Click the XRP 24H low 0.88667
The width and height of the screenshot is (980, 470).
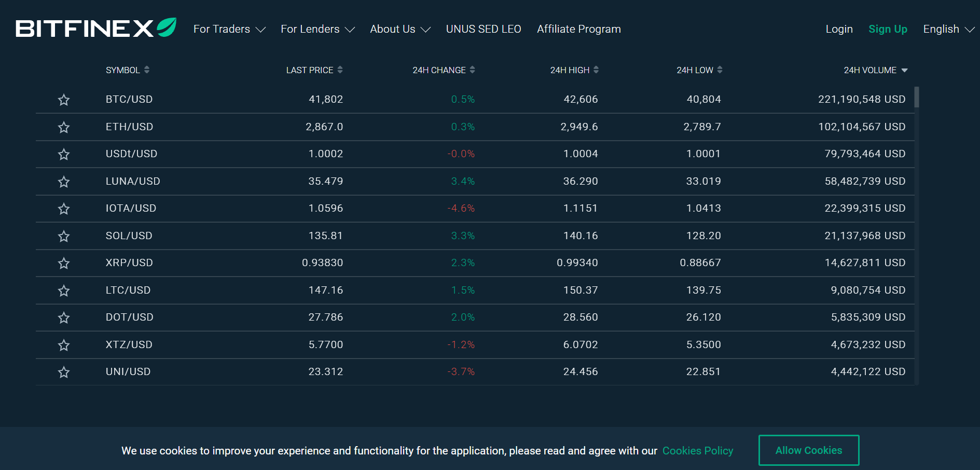(700, 262)
